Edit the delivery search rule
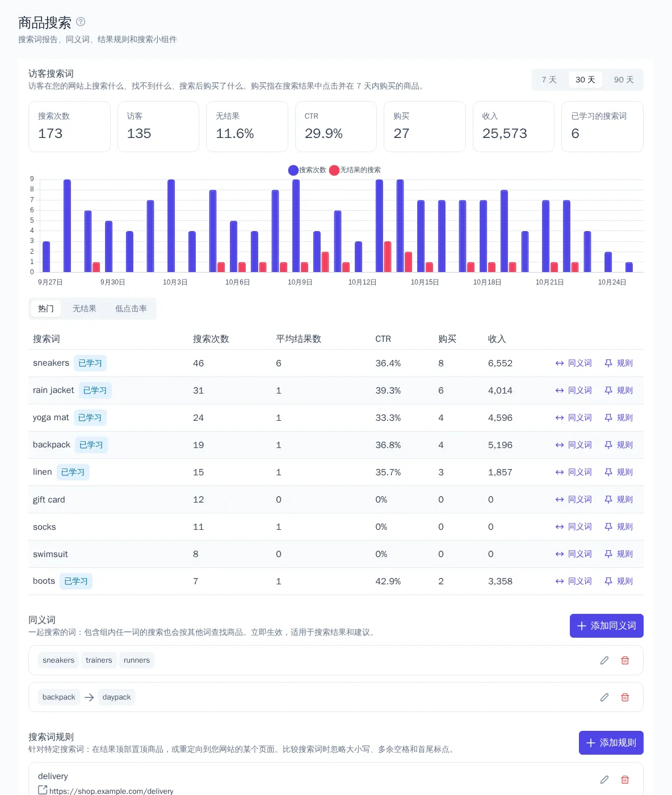 604,780
